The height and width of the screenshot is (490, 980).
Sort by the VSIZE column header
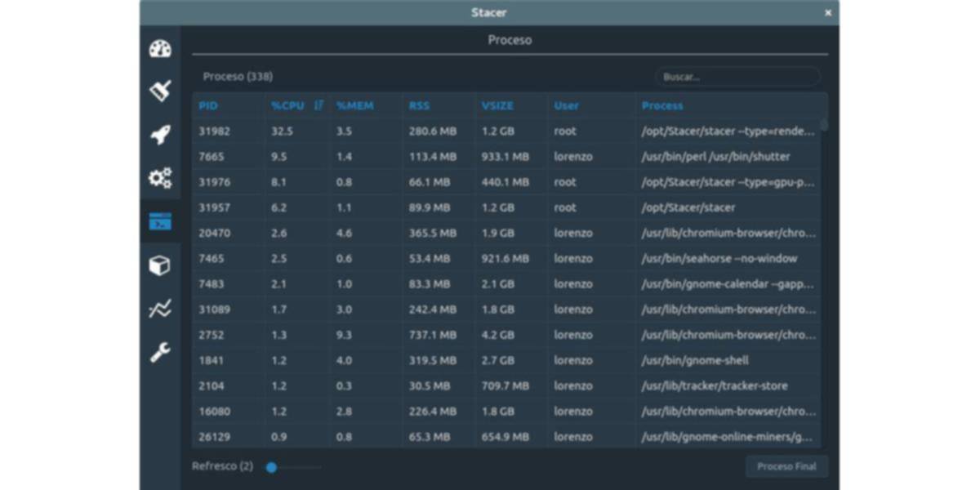tap(497, 105)
